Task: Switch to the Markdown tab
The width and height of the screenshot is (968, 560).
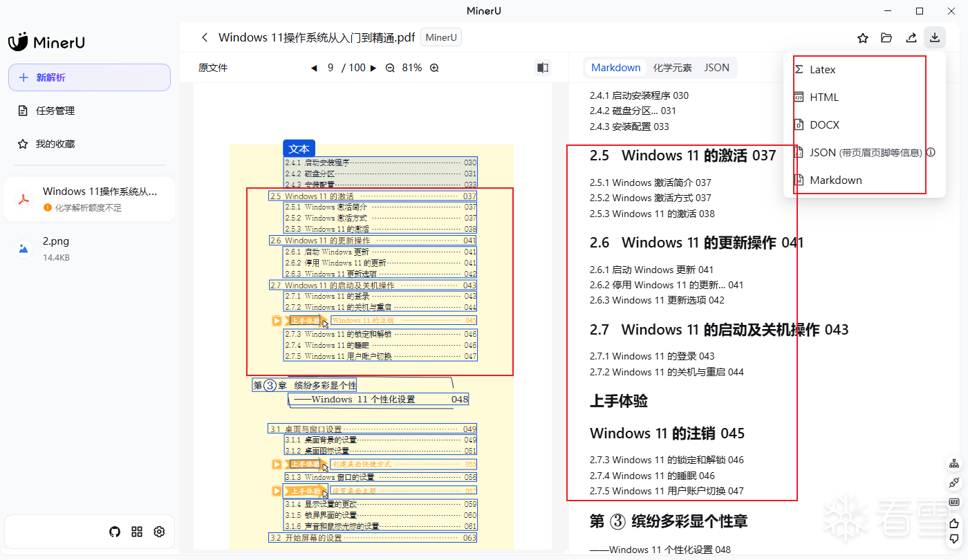Action: click(616, 68)
